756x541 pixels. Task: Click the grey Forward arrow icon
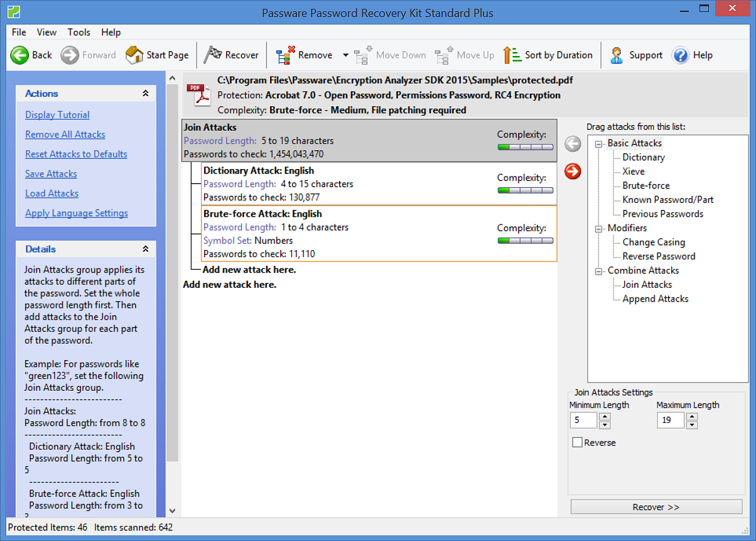click(x=70, y=55)
